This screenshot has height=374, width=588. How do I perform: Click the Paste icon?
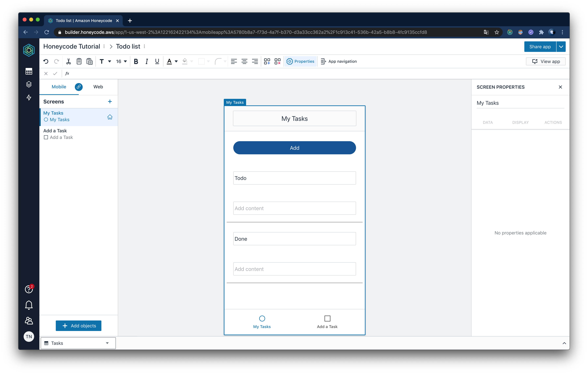pyautogui.click(x=89, y=61)
